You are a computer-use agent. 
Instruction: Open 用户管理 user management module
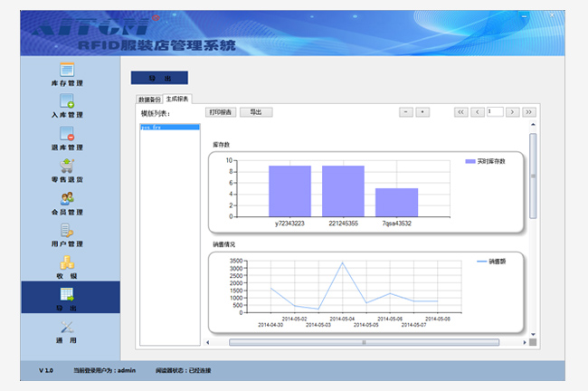66,234
